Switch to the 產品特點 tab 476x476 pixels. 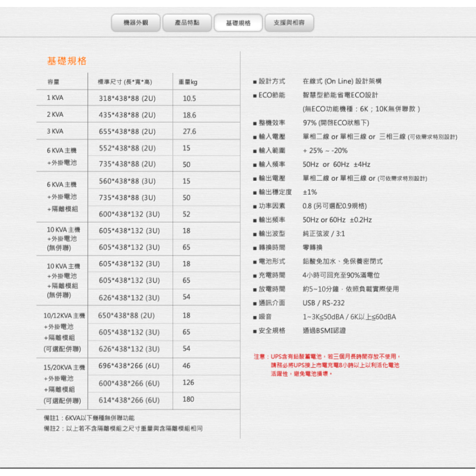pyautogui.click(x=187, y=23)
